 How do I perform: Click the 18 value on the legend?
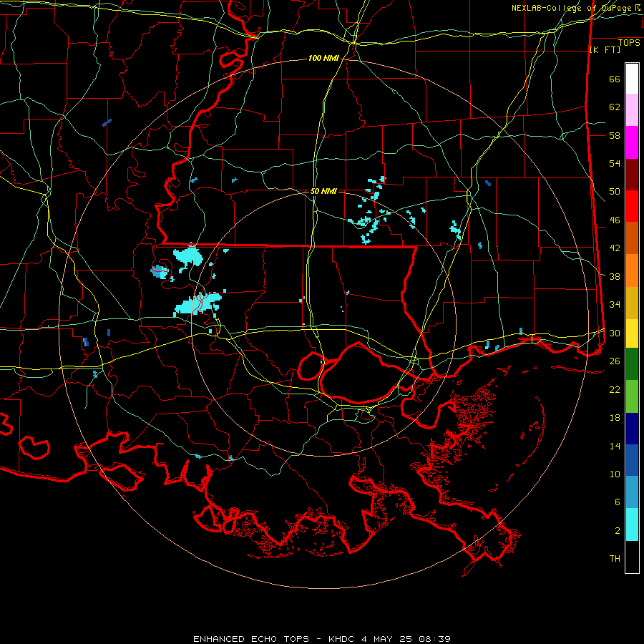point(615,418)
